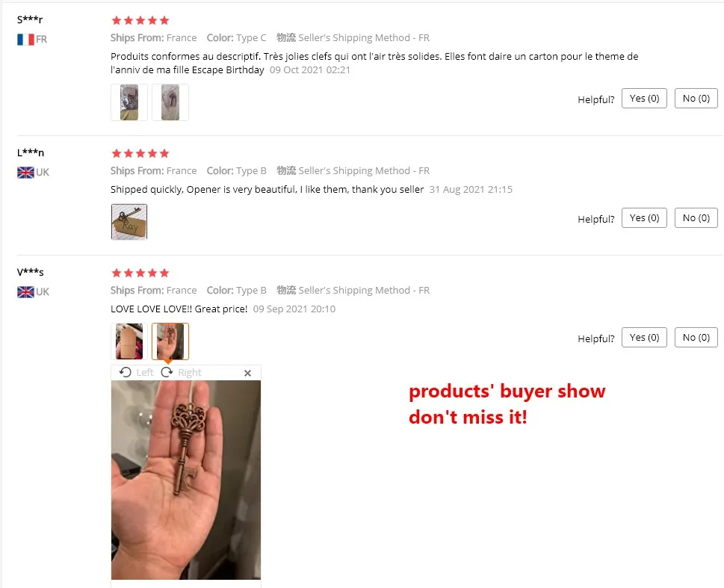Open first thumbnail in V***s's review
The image size is (724, 588).
click(x=129, y=341)
